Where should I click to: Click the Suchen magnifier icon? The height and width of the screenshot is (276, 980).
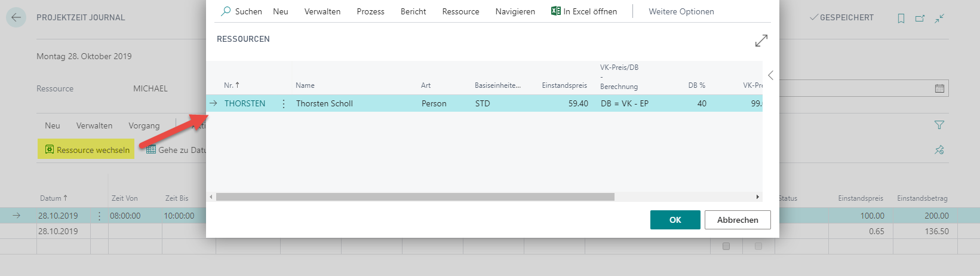click(x=226, y=11)
